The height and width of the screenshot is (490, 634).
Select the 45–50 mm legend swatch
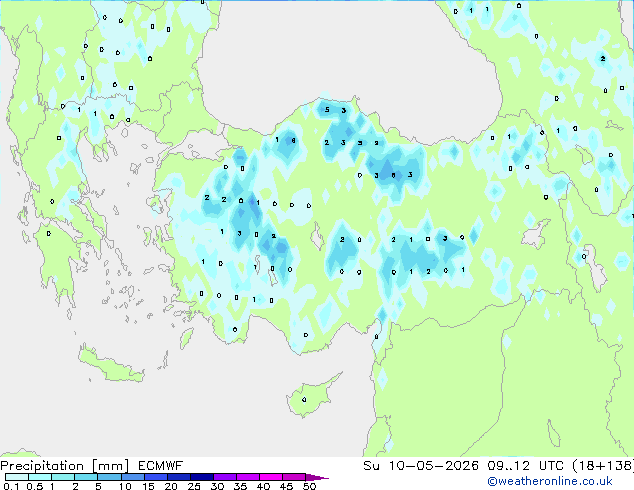pos(294,477)
